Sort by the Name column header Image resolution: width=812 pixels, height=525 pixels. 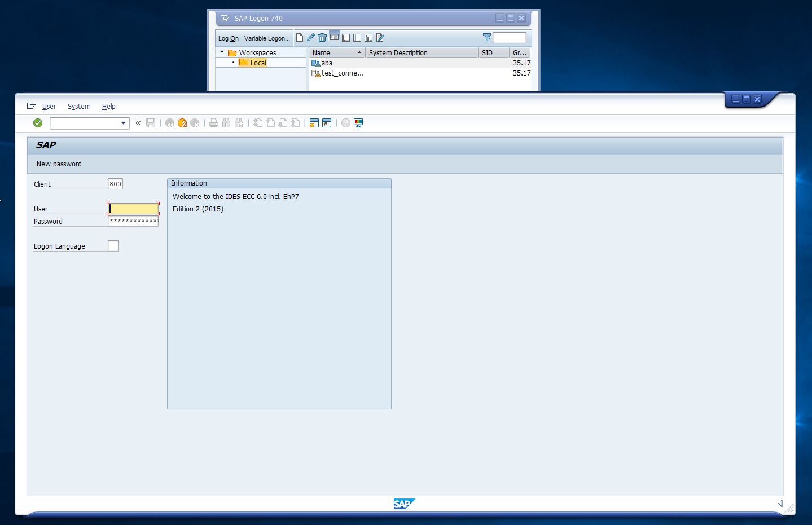click(337, 52)
